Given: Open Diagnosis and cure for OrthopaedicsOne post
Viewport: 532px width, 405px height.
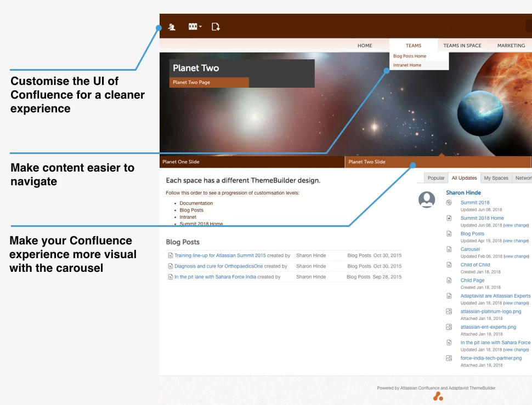Looking at the screenshot, I should 218,266.
